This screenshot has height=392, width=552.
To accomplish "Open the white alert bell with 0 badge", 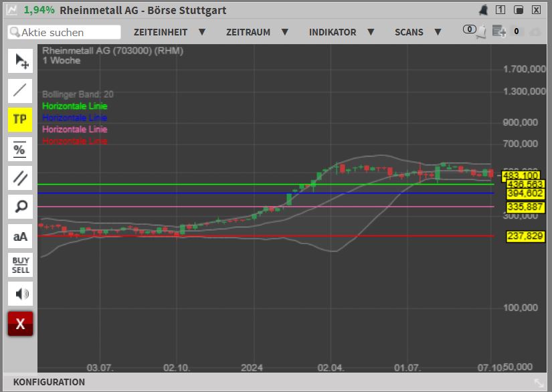I will click(474, 31).
